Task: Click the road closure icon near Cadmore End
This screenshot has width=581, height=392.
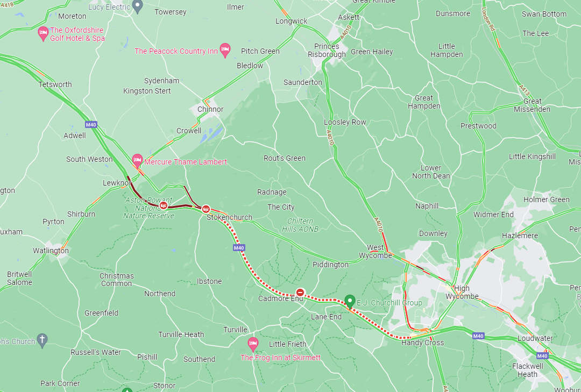Action: pyautogui.click(x=301, y=293)
